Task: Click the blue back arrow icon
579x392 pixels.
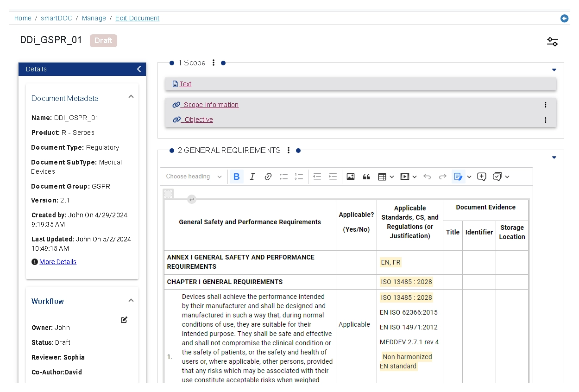Action: [564, 19]
